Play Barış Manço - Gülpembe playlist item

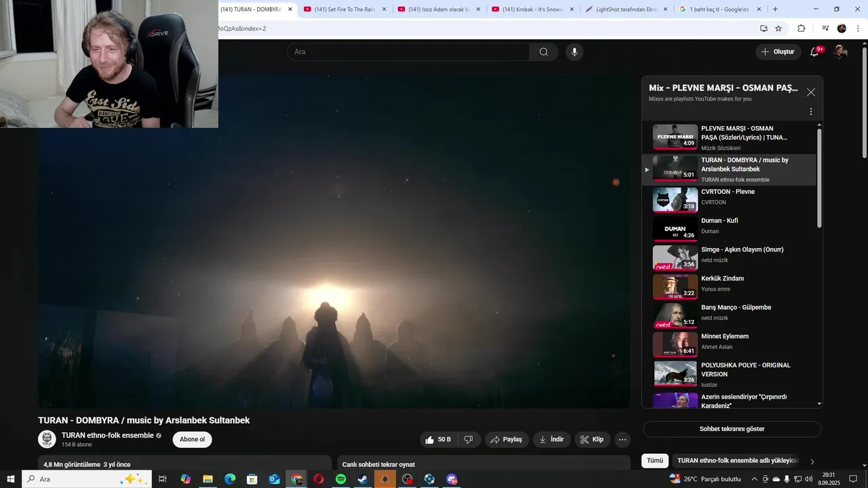[729, 316]
